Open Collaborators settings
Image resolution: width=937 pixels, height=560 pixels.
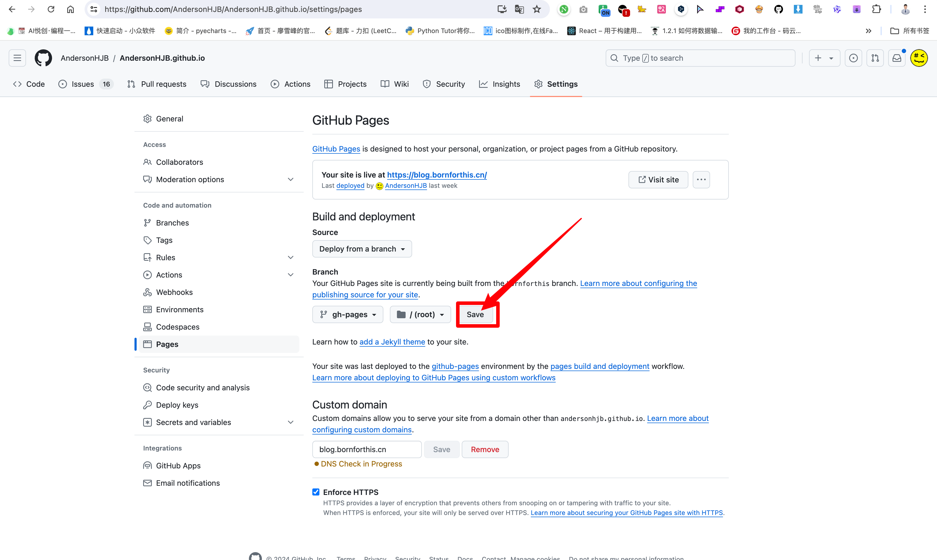[x=219, y=162]
